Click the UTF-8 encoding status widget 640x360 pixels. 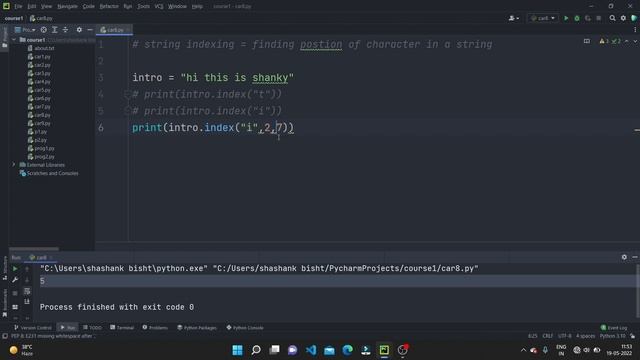[x=564, y=336]
